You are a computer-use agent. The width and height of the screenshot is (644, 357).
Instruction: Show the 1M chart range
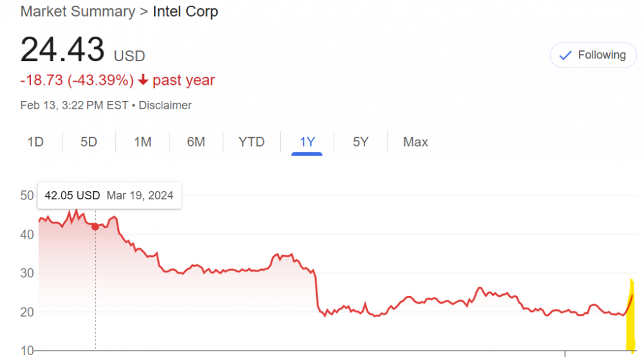click(x=142, y=142)
